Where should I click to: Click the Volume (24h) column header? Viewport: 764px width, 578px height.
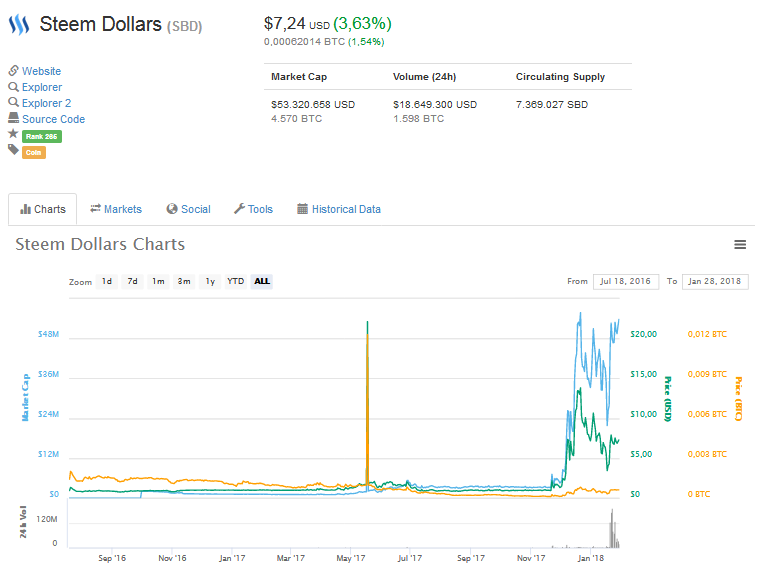point(424,77)
